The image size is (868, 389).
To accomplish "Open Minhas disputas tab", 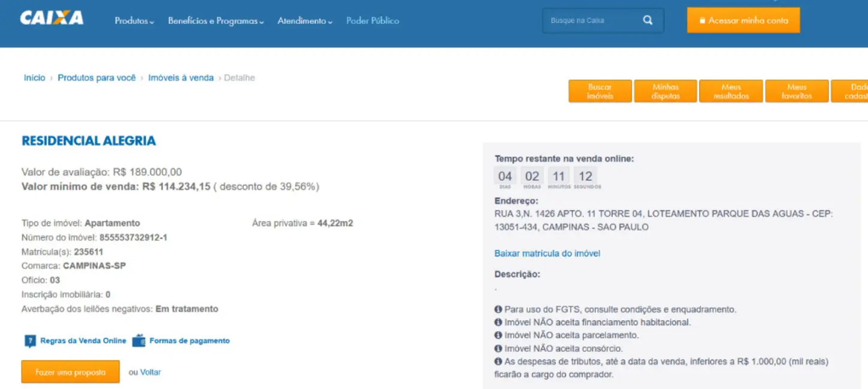I will [x=666, y=92].
